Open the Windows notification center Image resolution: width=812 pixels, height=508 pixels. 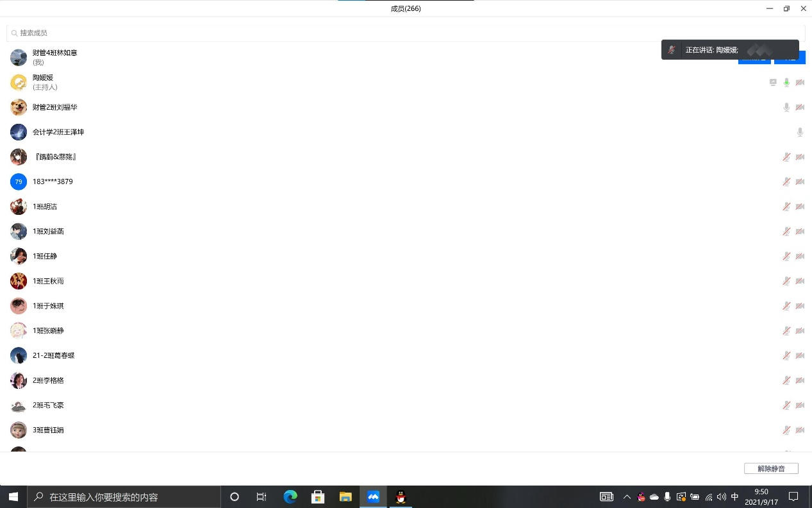(x=793, y=497)
